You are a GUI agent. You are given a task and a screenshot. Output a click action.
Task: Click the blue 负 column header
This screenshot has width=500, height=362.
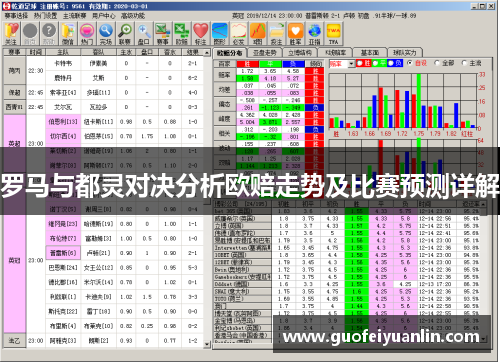[293, 64]
